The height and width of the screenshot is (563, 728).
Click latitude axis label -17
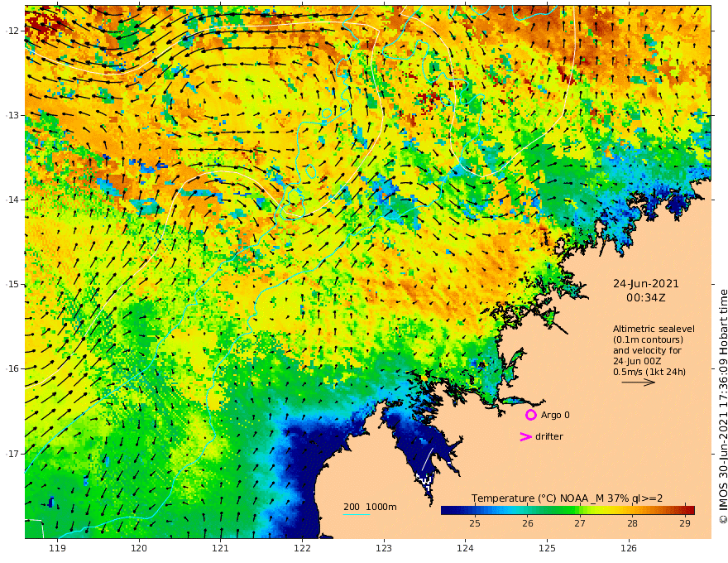tap(12, 454)
